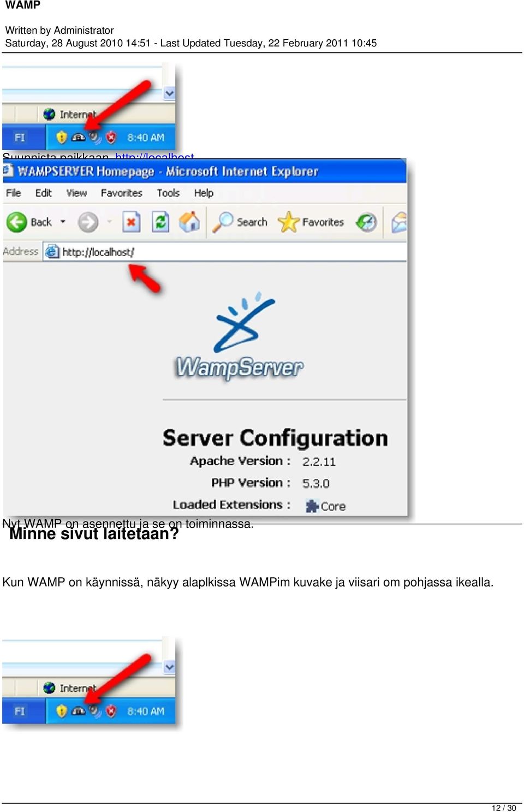This screenshot has height=812, width=524.
Task: Open Search with the magnifier icon
Action: click(x=223, y=222)
